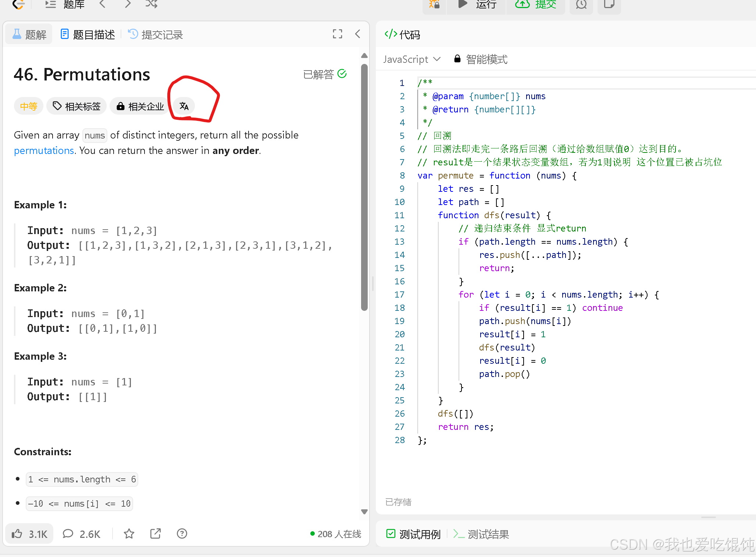Switch to the 测试结果 tab
The image size is (756, 557).
[x=488, y=534]
